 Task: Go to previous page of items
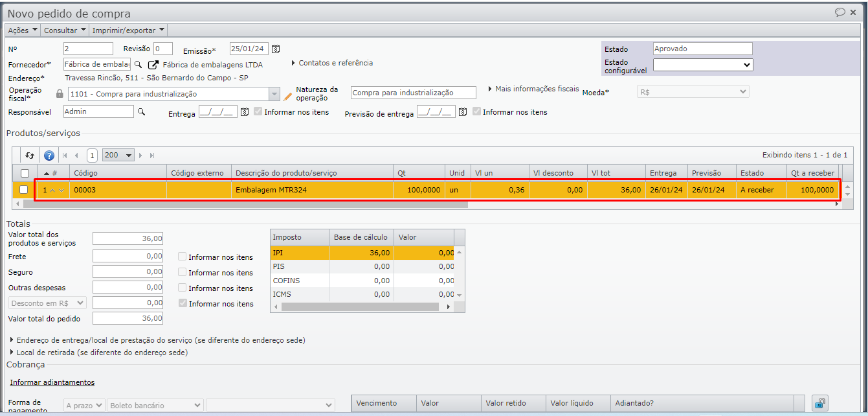76,156
